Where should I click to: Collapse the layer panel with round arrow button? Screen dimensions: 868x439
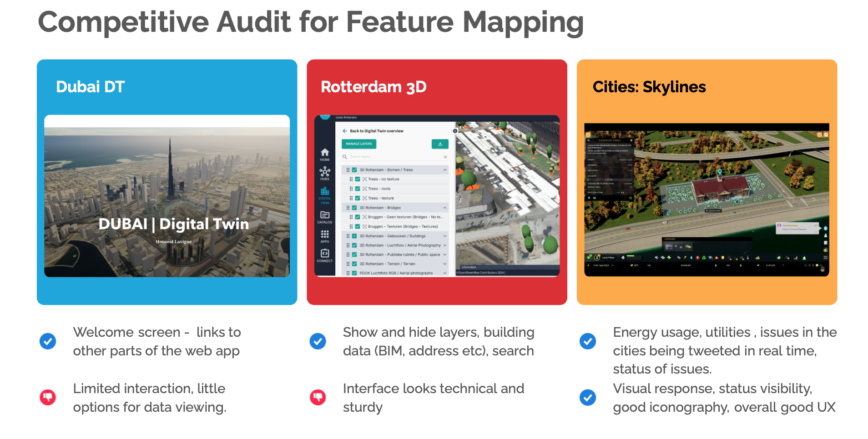[x=455, y=131]
